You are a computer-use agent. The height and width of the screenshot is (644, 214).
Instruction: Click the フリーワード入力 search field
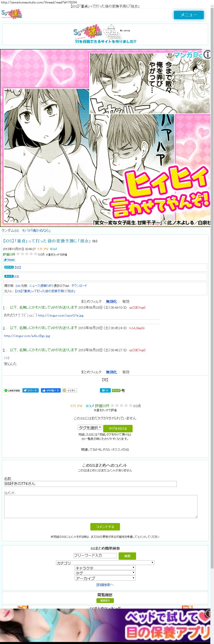pyautogui.click(x=95, y=555)
